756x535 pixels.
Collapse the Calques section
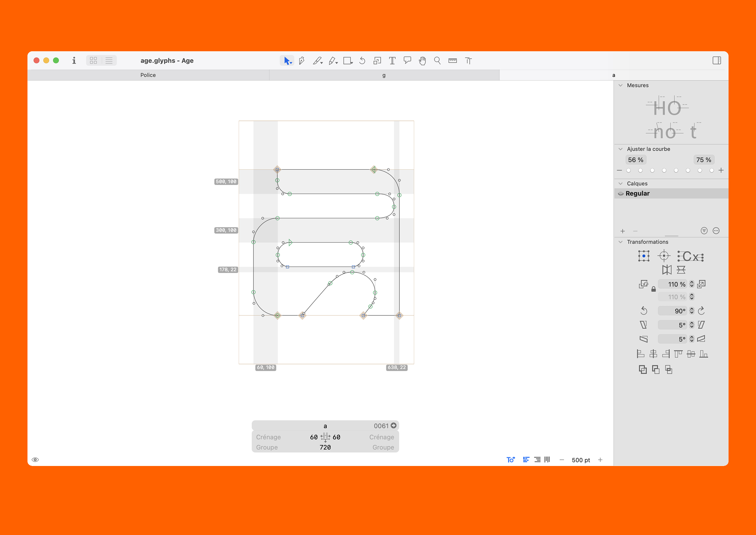tap(621, 184)
